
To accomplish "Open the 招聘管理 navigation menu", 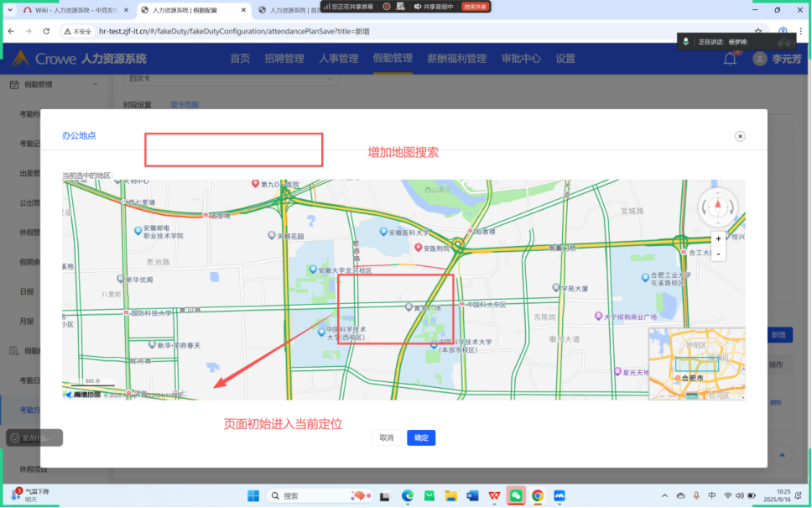I will point(284,59).
